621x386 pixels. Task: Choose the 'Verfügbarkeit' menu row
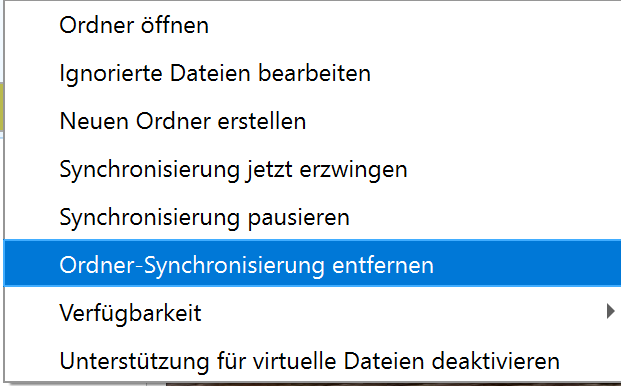(x=312, y=313)
